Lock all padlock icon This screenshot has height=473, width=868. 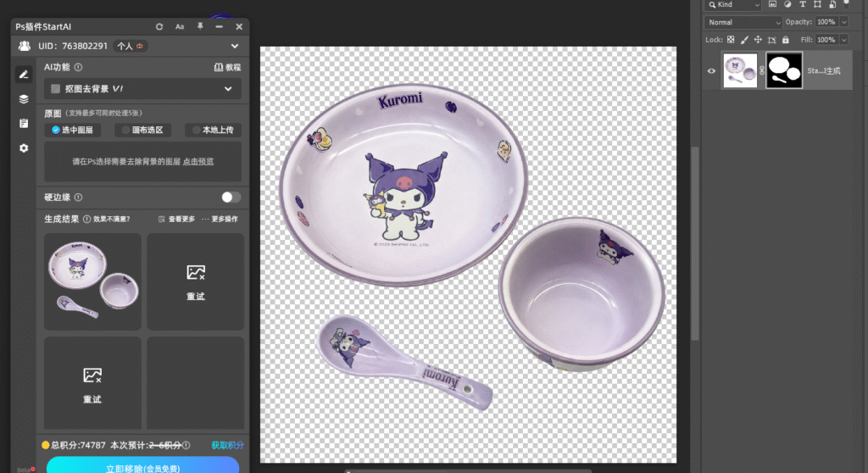click(x=786, y=40)
